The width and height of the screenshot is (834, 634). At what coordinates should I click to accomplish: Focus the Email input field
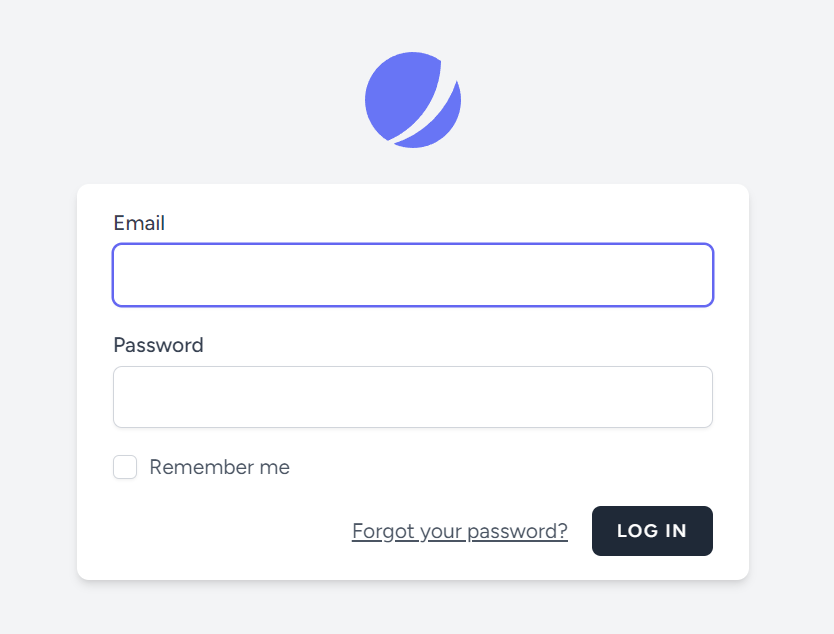pos(413,275)
